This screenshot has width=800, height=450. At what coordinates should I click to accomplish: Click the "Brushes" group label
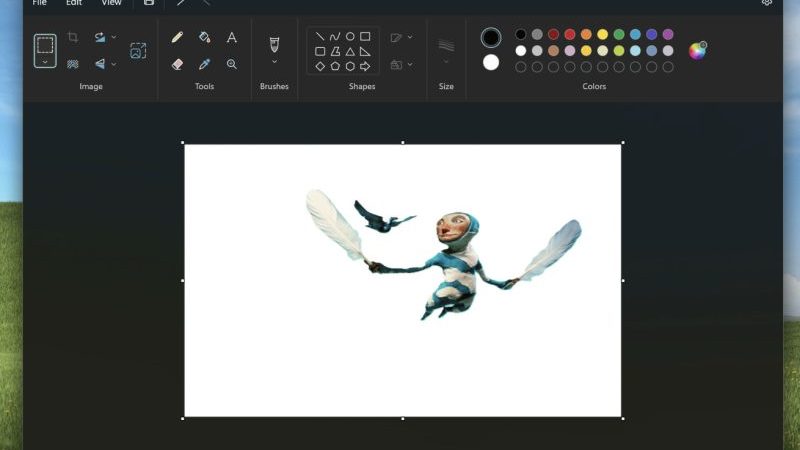tap(274, 86)
